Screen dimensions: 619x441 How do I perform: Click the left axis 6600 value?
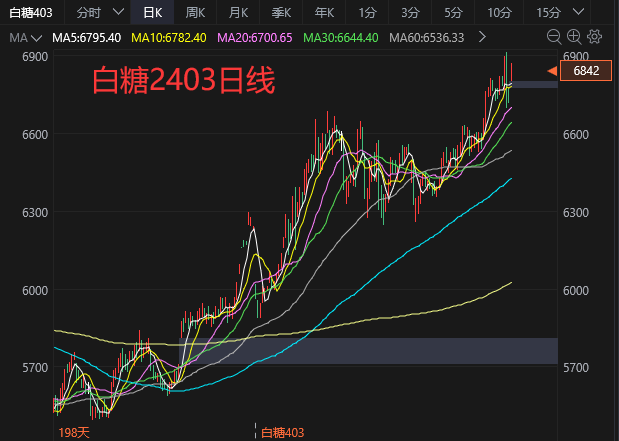pos(35,135)
